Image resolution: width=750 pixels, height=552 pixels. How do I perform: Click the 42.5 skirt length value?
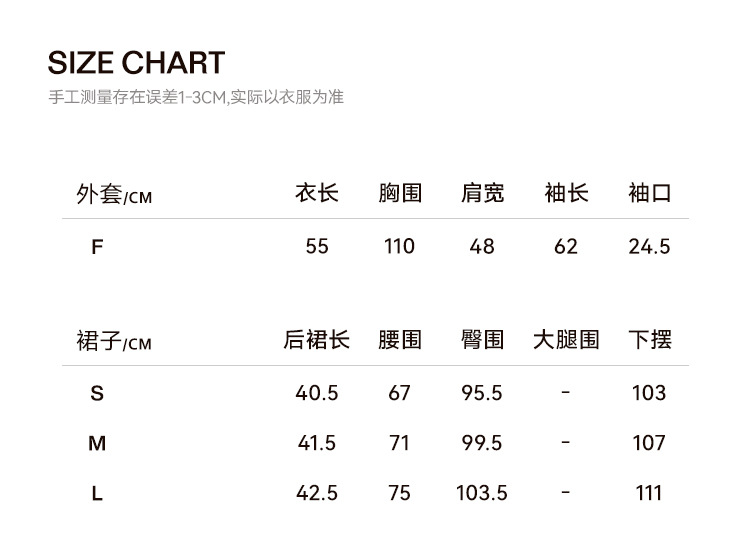(x=317, y=493)
